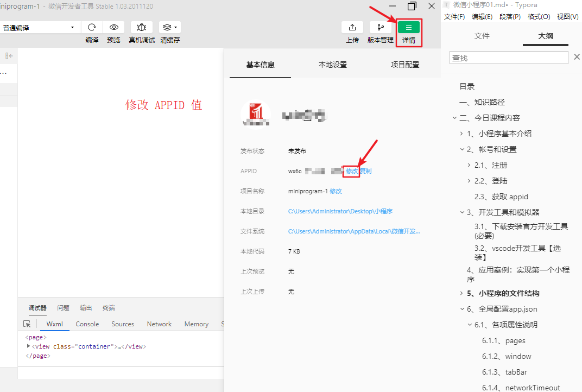Open the version management branch icon
This screenshot has height=392, width=582.
tap(381, 27)
